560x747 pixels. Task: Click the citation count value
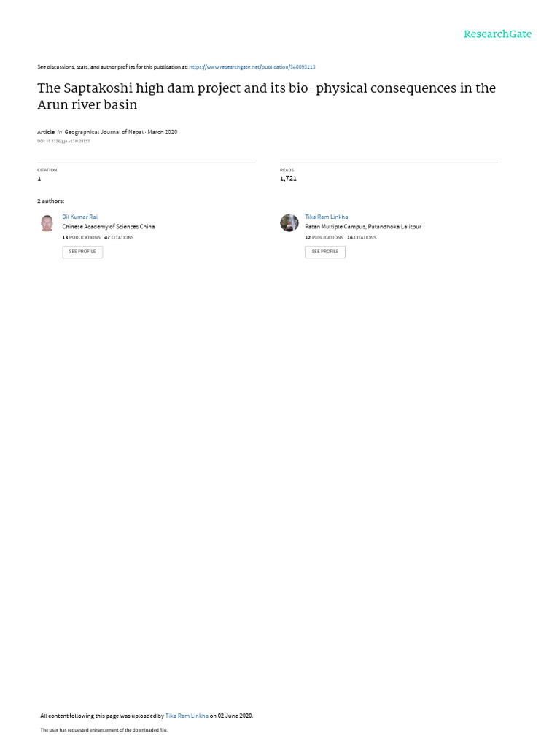[39, 179]
